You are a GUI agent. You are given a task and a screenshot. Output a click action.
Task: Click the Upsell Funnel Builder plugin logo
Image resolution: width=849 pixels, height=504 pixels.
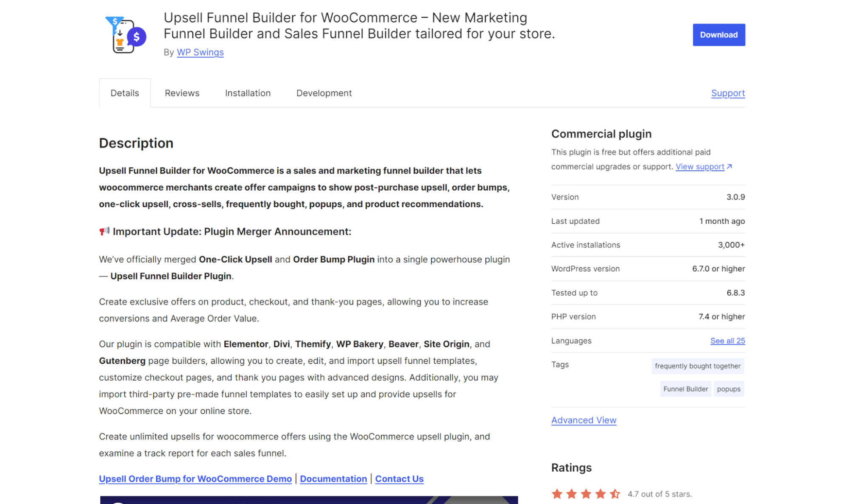tap(125, 35)
